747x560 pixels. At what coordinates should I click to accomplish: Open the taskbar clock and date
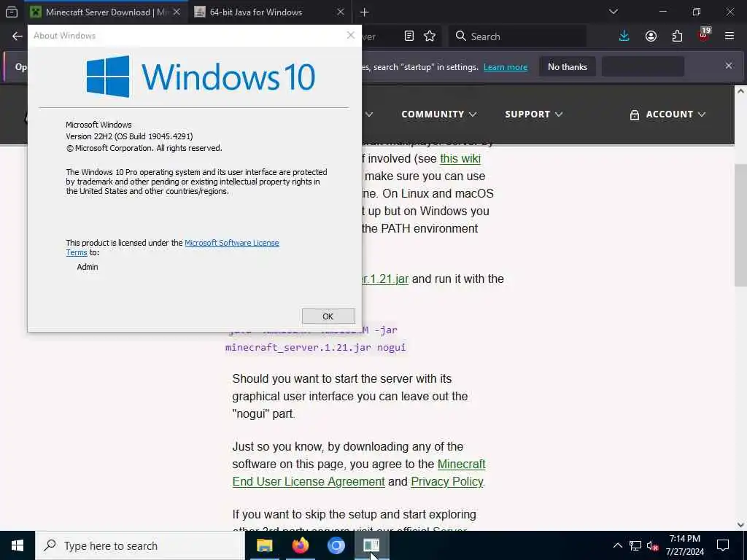pos(684,545)
